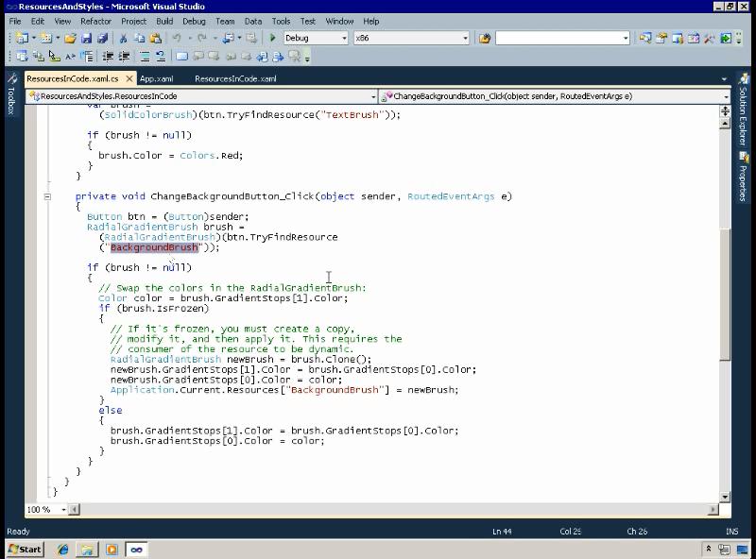Cut selection with the scissors icon
This screenshot has width=756, height=559.
124,38
